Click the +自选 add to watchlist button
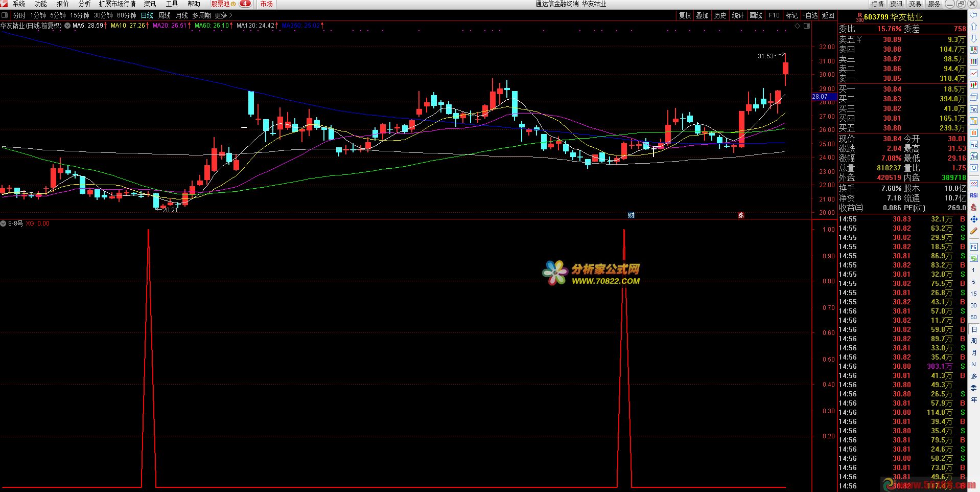Image resolution: width=980 pixels, height=492 pixels. click(810, 16)
